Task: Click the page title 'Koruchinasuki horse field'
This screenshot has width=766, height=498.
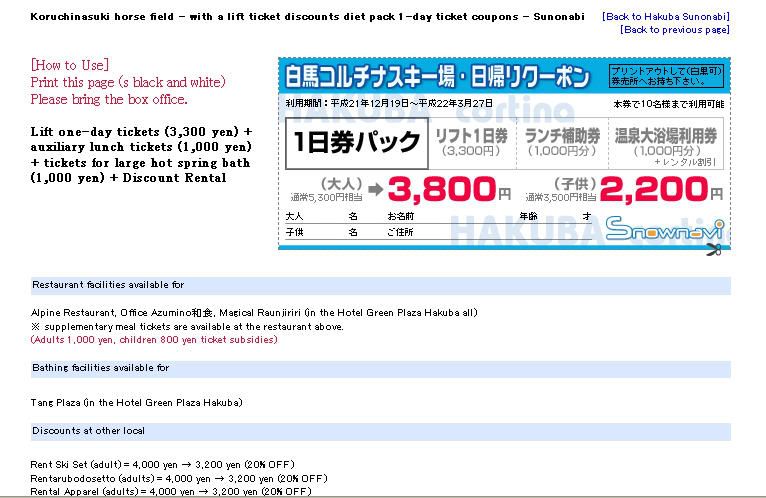Action: (307, 17)
